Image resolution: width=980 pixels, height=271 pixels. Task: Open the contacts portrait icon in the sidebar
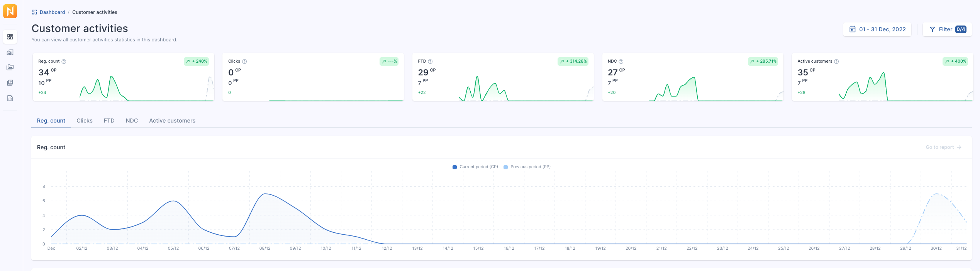(10, 83)
